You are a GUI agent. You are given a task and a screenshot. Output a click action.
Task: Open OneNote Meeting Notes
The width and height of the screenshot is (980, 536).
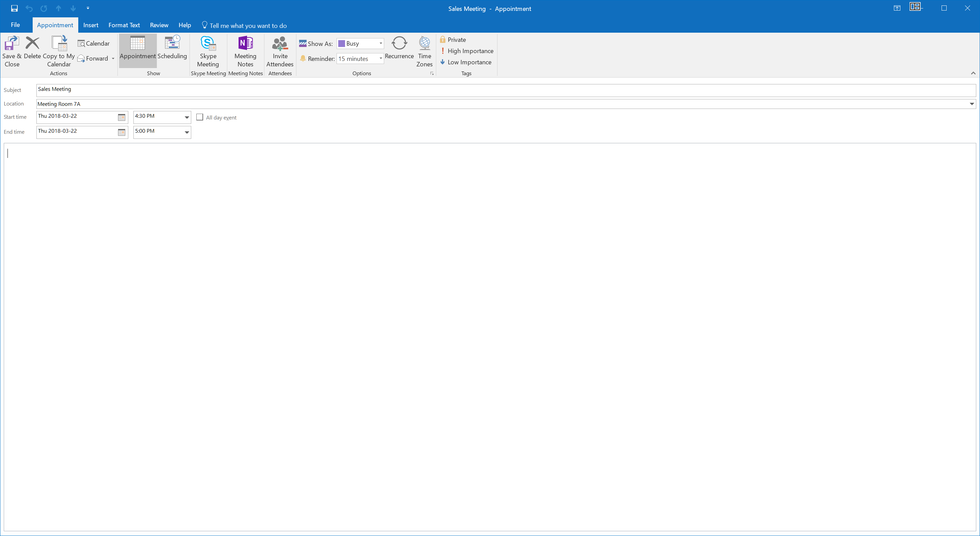pyautogui.click(x=245, y=51)
